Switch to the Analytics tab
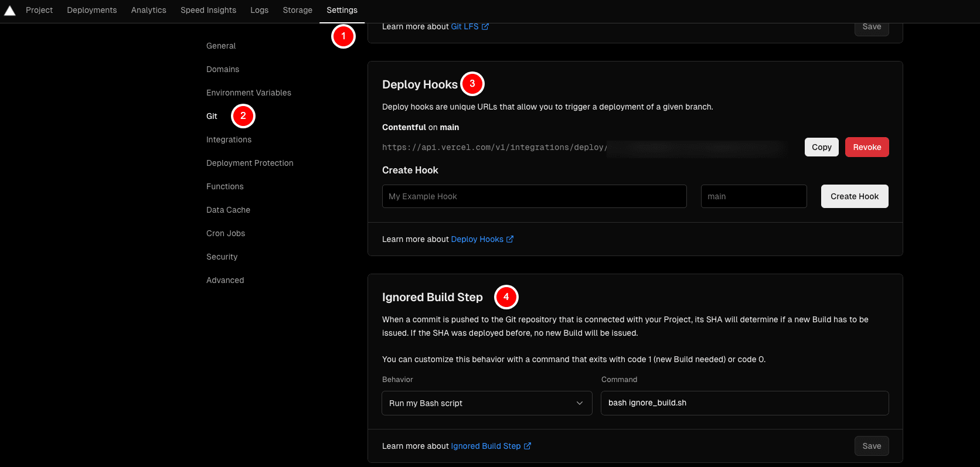The height and width of the screenshot is (467, 980). coord(148,10)
